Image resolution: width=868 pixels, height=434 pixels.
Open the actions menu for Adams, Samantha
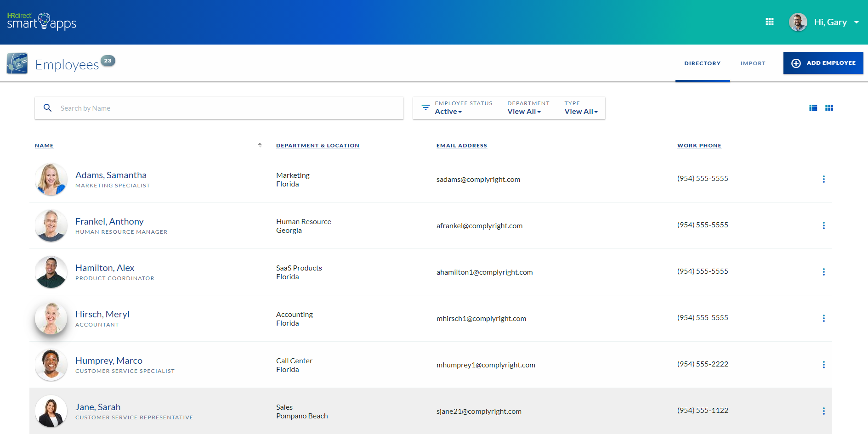824,179
